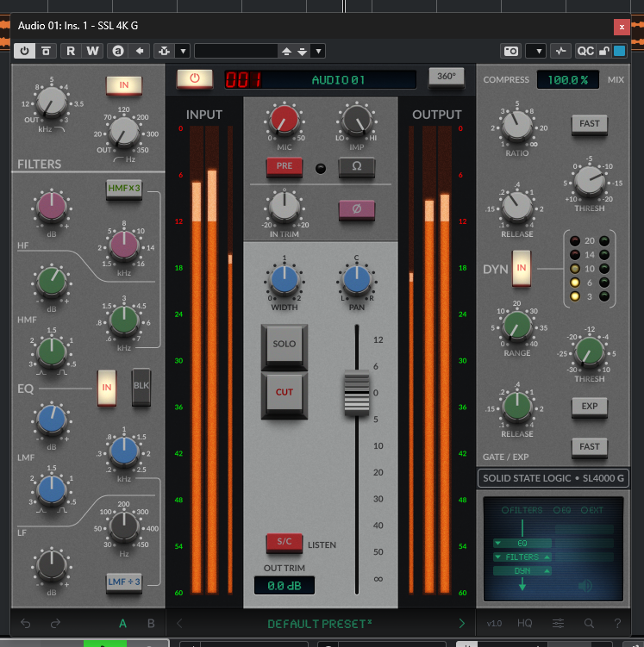644x647 pixels.
Task: Click the red channel strip power button
Action: (x=195, y=78)
